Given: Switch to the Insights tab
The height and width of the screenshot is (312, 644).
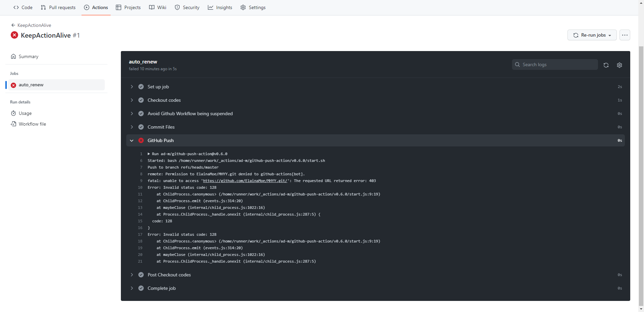Looking at the screenshot, I should (220, 7).
